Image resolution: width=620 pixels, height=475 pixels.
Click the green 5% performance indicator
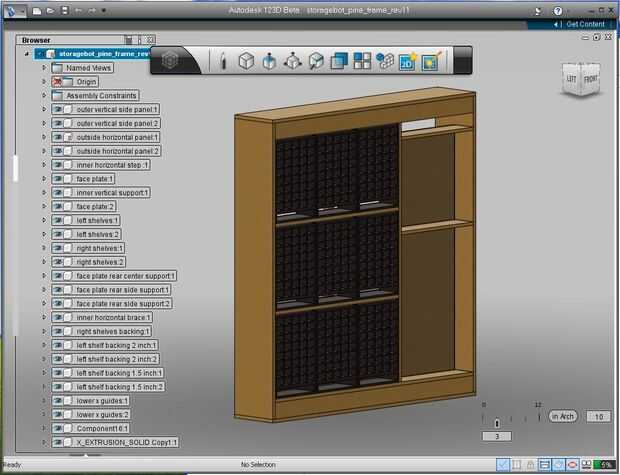click(x=604, y=465)
